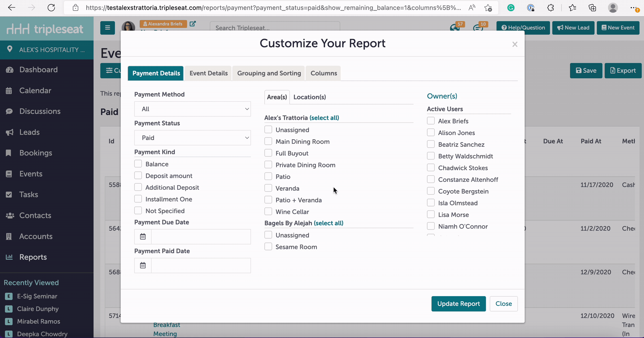Open the Payment Method dropdown
This screenshot has width=644, height=338.
point(192,109)
